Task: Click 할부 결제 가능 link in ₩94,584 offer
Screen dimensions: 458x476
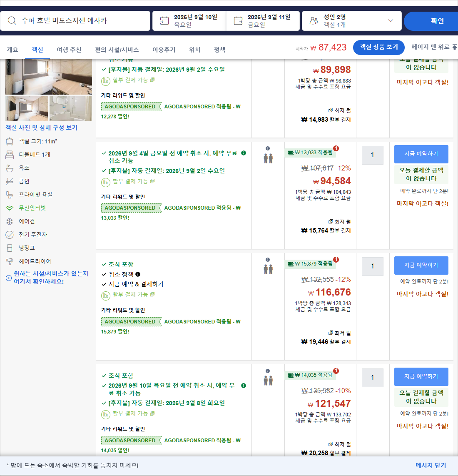Action: [134, 181]
